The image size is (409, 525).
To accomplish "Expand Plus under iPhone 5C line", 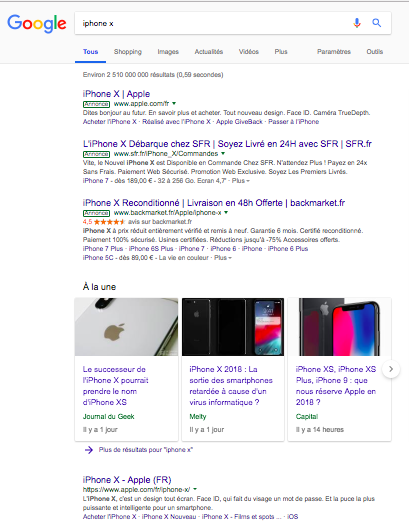I will click(x=223, y=258).
